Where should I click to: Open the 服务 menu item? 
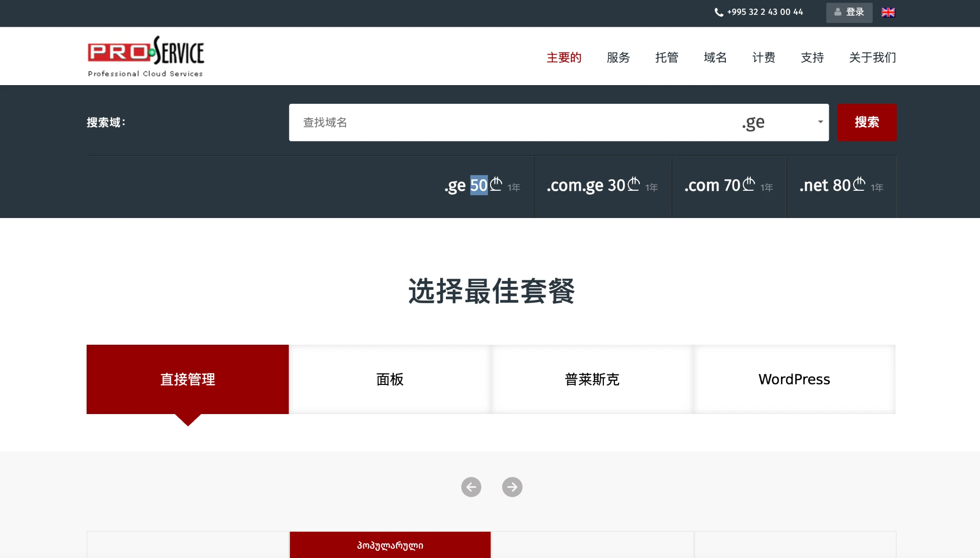[618, 57]
